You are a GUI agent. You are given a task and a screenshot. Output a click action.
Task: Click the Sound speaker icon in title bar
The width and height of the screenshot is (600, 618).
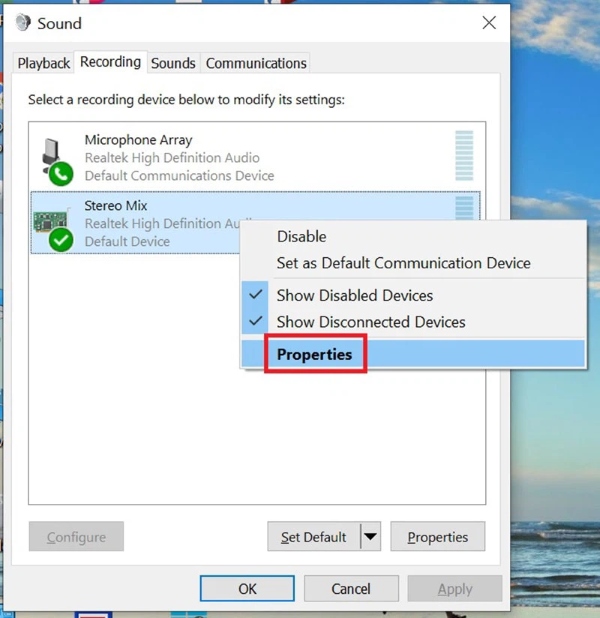tap(23, 23)
